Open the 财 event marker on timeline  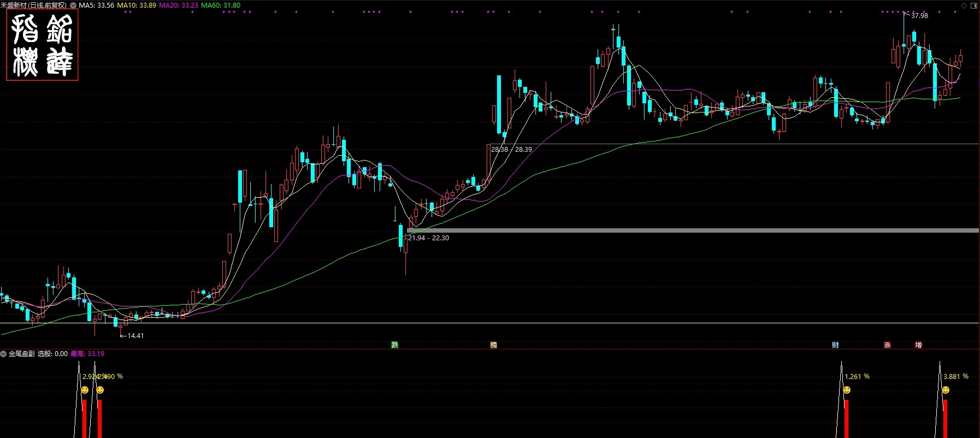point(835,345)
